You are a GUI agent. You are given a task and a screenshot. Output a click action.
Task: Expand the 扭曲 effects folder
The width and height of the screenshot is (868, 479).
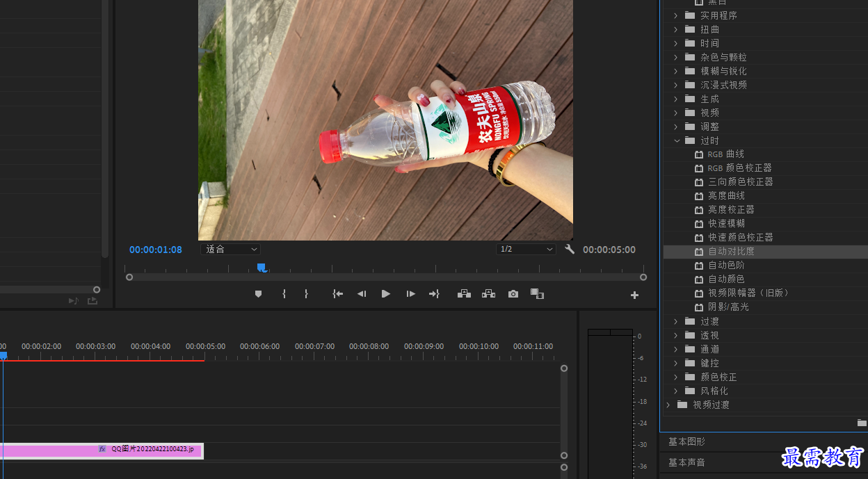pyautogui.click(x=675, y=29)
